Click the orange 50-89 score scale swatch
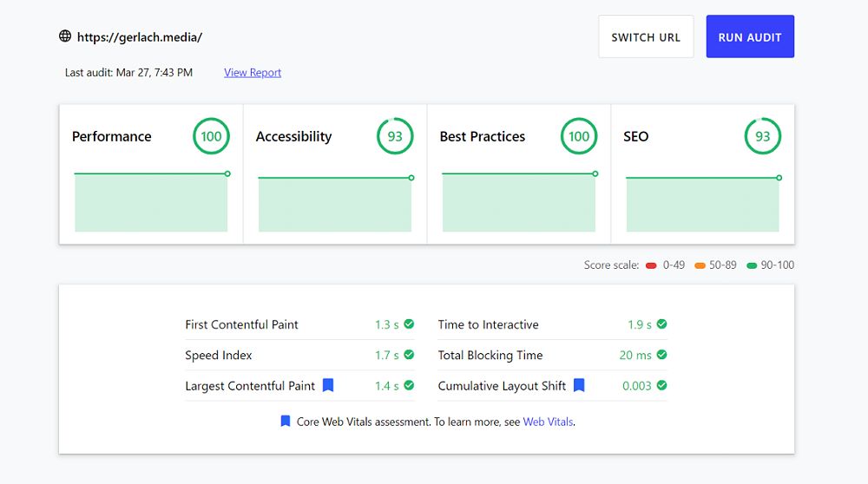The height and width of the screenshot is (484, 868). [700, 265]
